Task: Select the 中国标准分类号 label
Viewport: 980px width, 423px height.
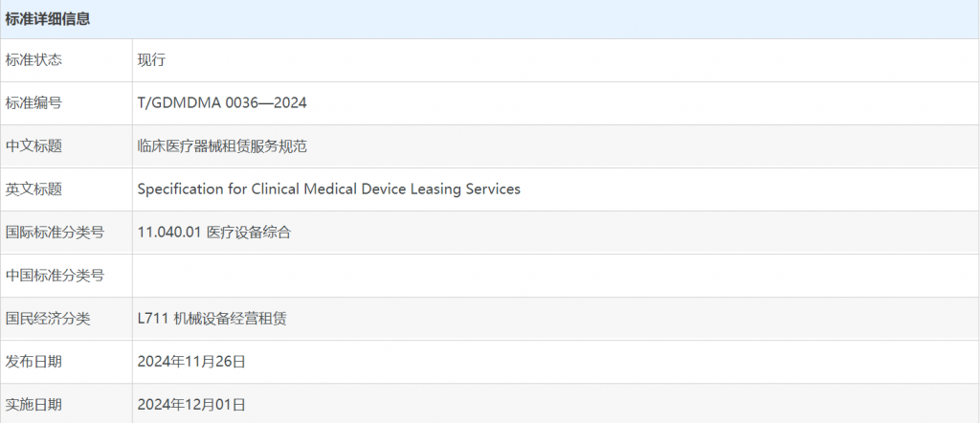Action: point(55,275)
